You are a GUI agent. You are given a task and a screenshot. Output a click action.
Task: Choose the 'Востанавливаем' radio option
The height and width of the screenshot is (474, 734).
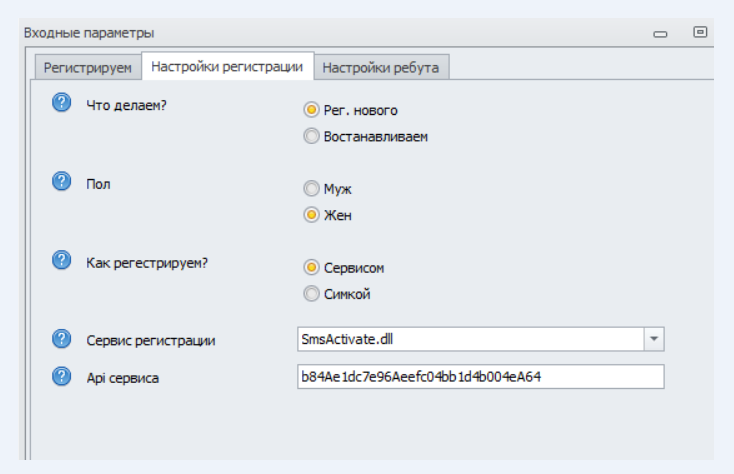click(311, 136)
